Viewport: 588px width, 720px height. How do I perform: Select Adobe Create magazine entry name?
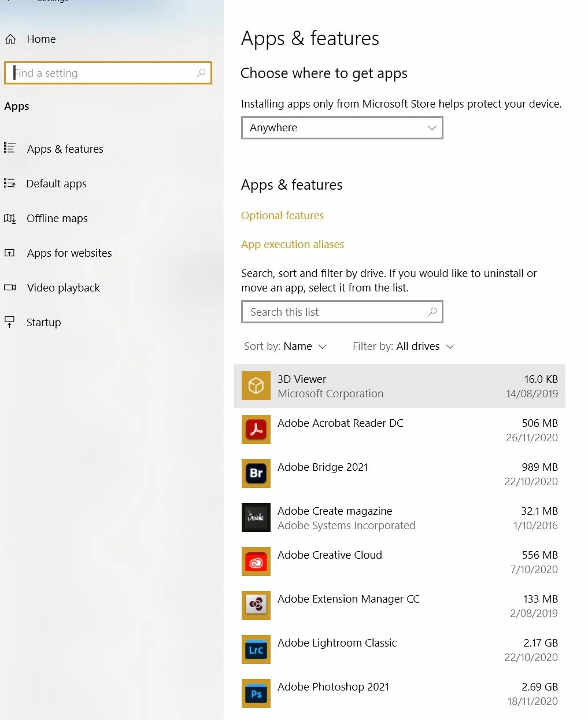tap(335, 511)
